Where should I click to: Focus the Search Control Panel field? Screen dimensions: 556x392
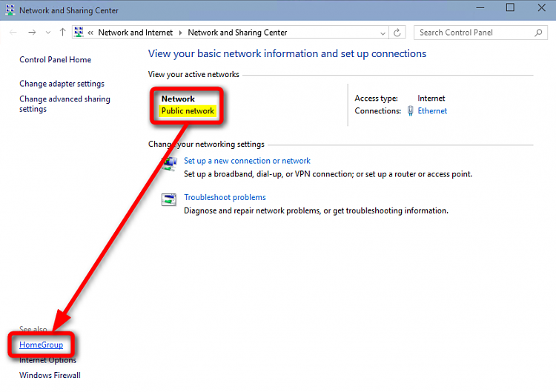480,33
